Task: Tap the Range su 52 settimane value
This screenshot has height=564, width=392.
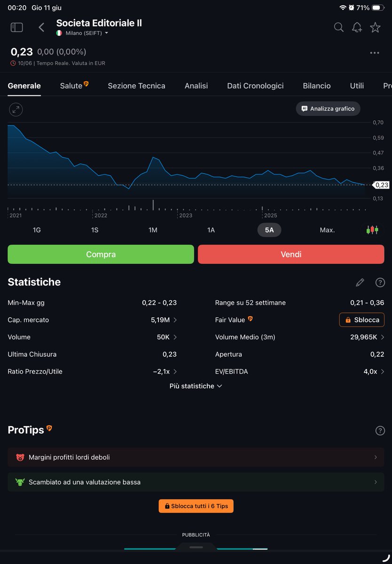Action: tap(367, 303)
